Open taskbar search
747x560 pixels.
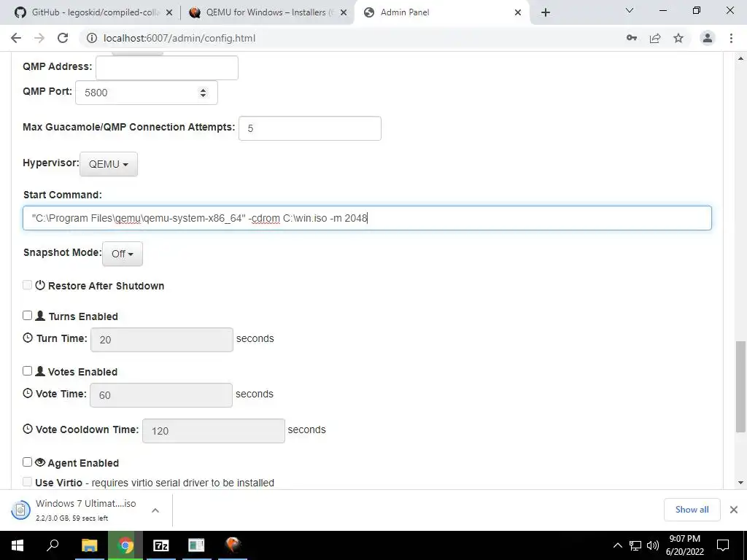pyautogui.click(x=53, y=545)
